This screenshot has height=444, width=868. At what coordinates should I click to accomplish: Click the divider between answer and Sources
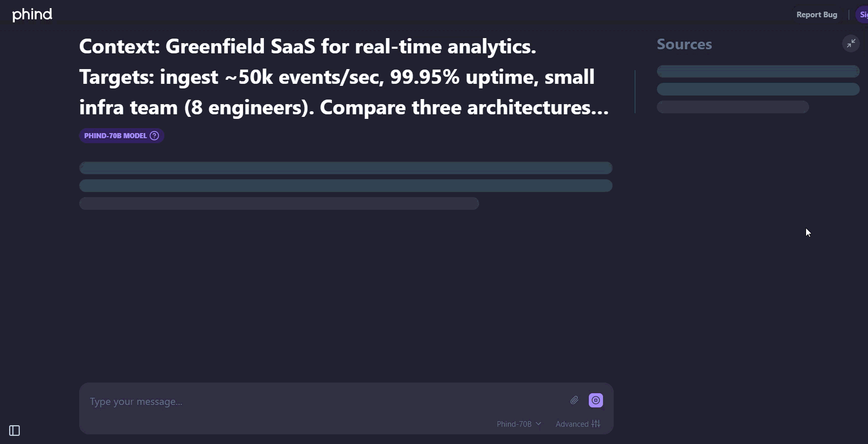pos(635,91)
